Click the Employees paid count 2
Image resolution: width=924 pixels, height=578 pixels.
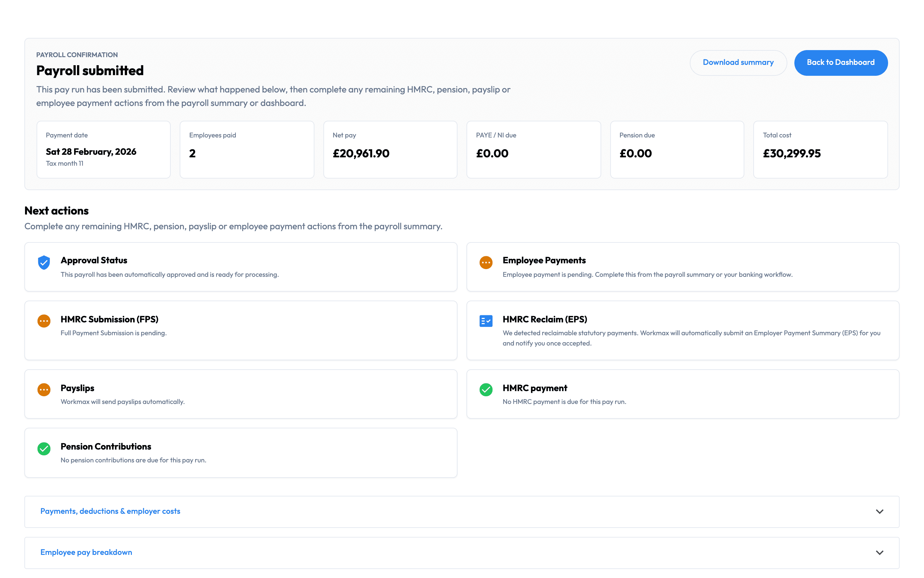tap(193, 153)
